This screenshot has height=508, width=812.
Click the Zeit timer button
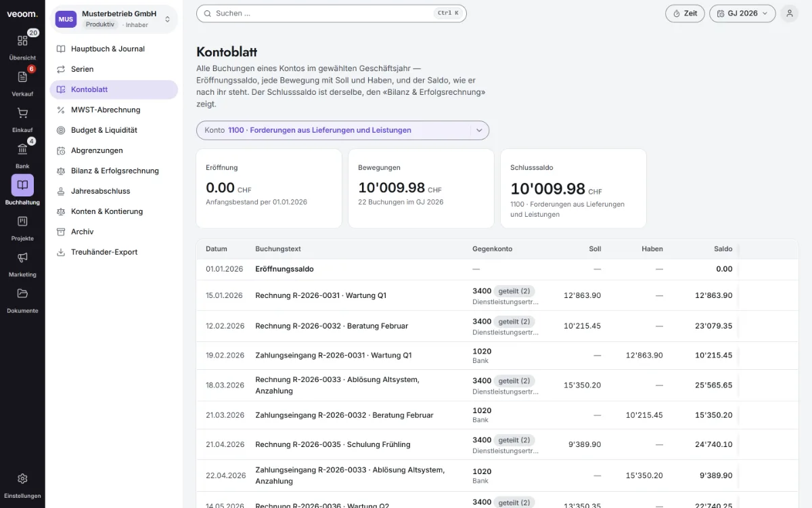685,14
